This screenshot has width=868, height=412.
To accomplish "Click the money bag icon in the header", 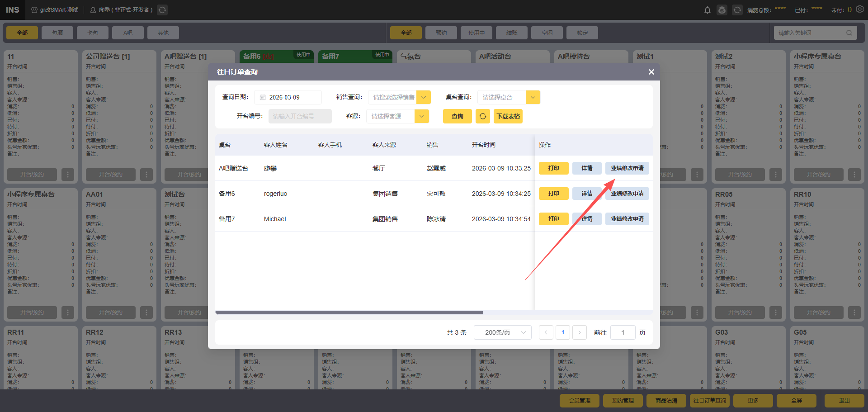I will coord(722,10).
